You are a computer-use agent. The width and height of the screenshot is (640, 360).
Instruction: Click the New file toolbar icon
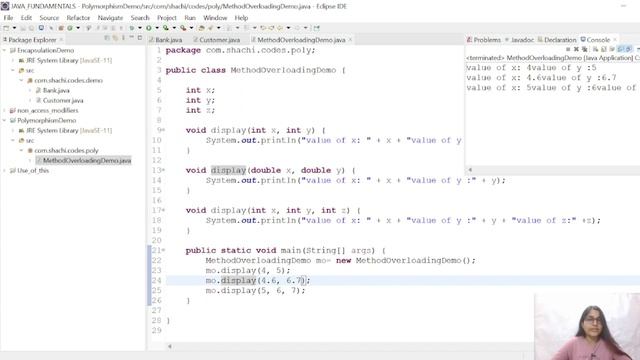point(6,28)
